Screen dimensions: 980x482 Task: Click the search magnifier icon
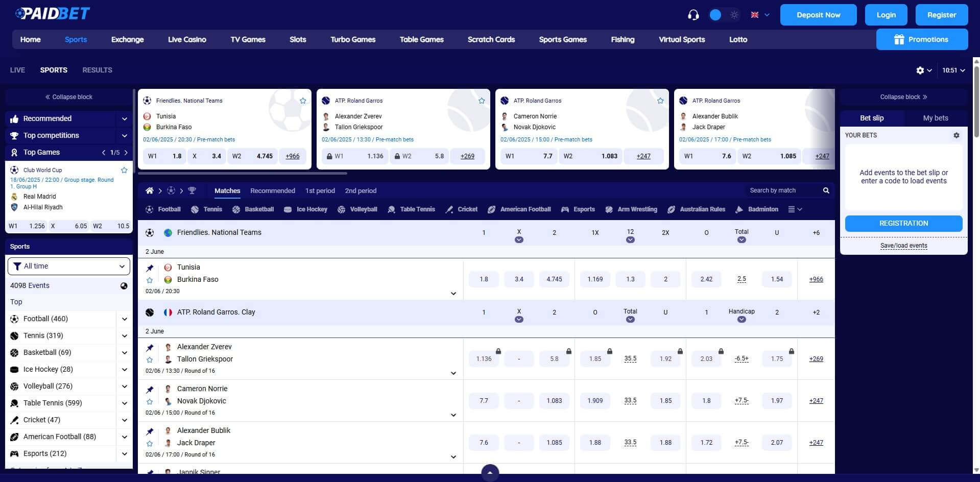click(x=826, y=190)
